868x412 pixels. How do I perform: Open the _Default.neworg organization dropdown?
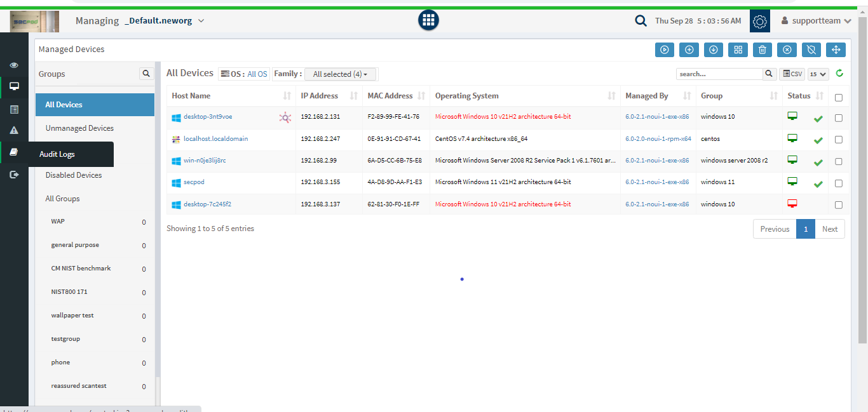pyautogui.click(x=165, y=21)
